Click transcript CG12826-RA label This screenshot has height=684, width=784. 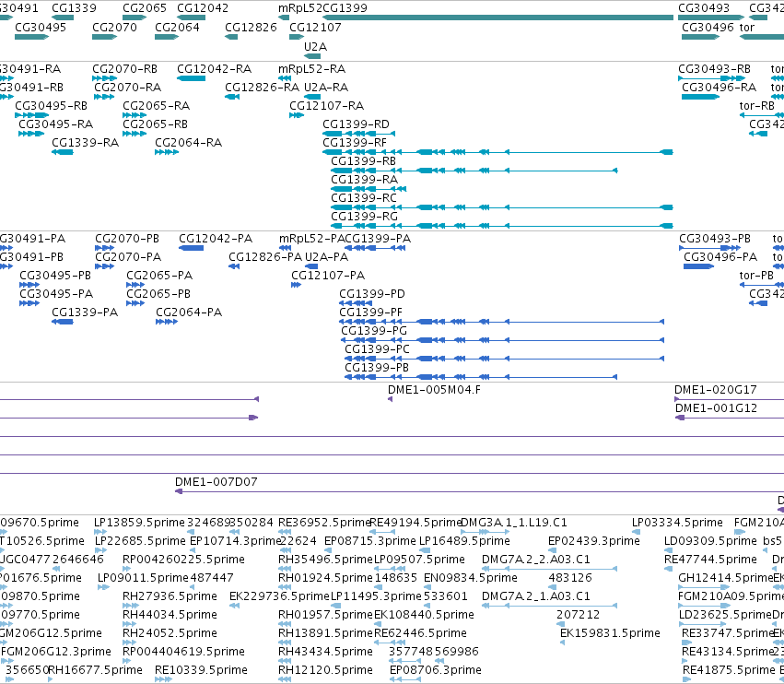pyautogui.click(x=262, y=87)
